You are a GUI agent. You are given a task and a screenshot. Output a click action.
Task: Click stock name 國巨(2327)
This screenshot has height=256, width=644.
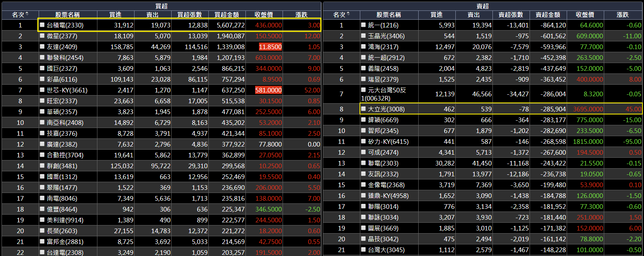pos(62,68)
